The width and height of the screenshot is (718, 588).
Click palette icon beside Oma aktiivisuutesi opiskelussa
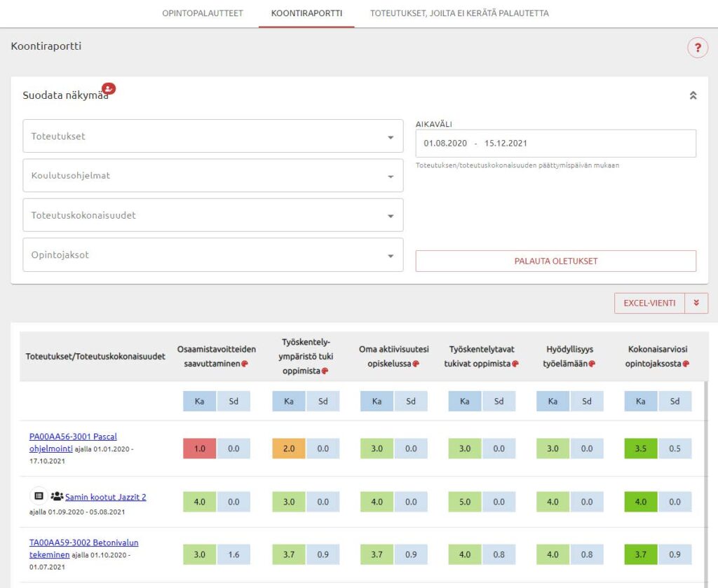point(416,364)
